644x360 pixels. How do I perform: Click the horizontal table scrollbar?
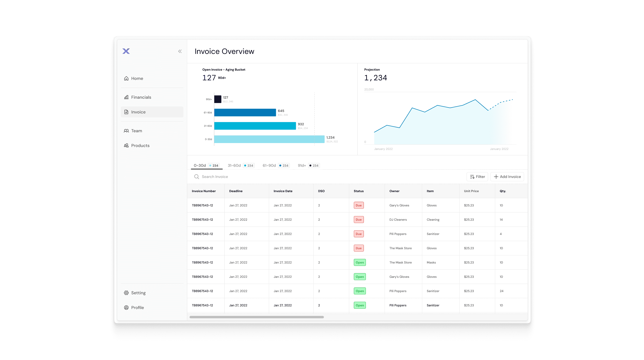click(257, 317)
